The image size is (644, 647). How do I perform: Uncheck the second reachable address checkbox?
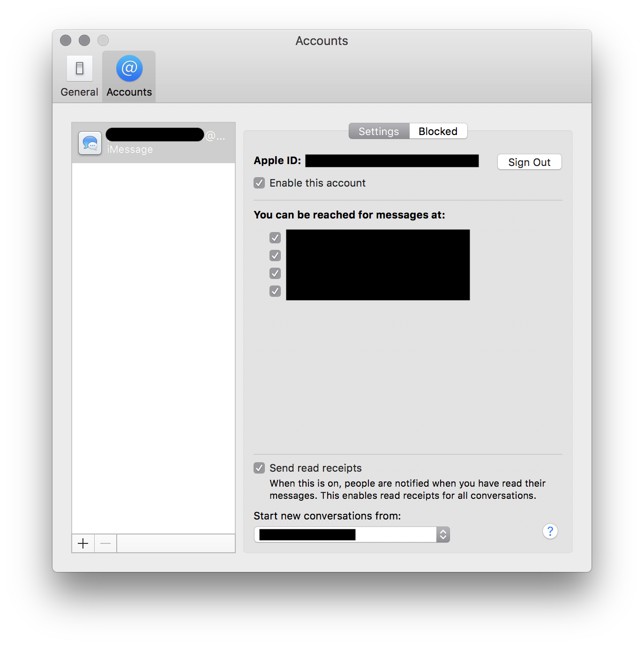point(275,256)
